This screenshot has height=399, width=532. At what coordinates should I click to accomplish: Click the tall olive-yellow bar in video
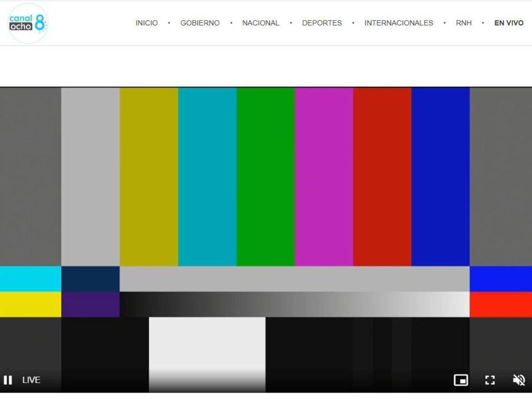tap(149, 176)
